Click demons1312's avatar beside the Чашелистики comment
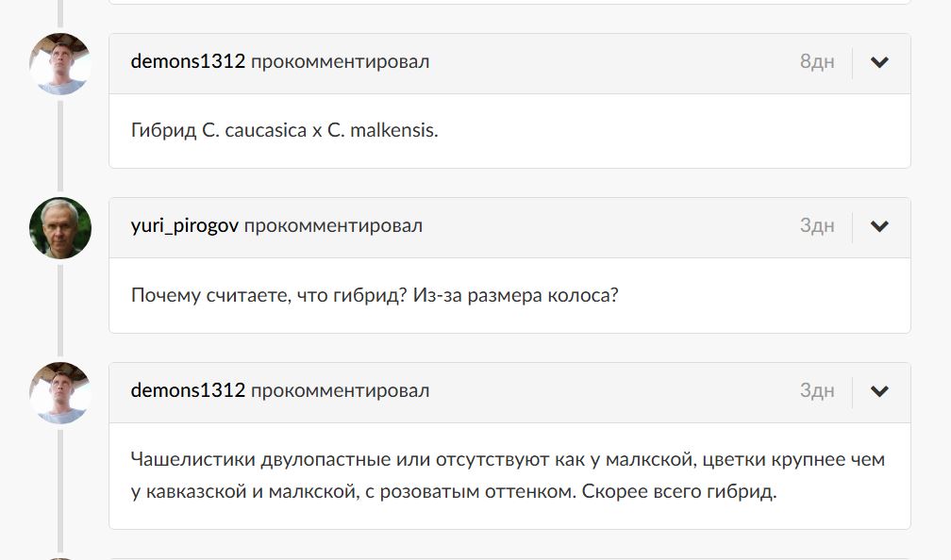This screenshot has width=951, height=560. (60, 392)
